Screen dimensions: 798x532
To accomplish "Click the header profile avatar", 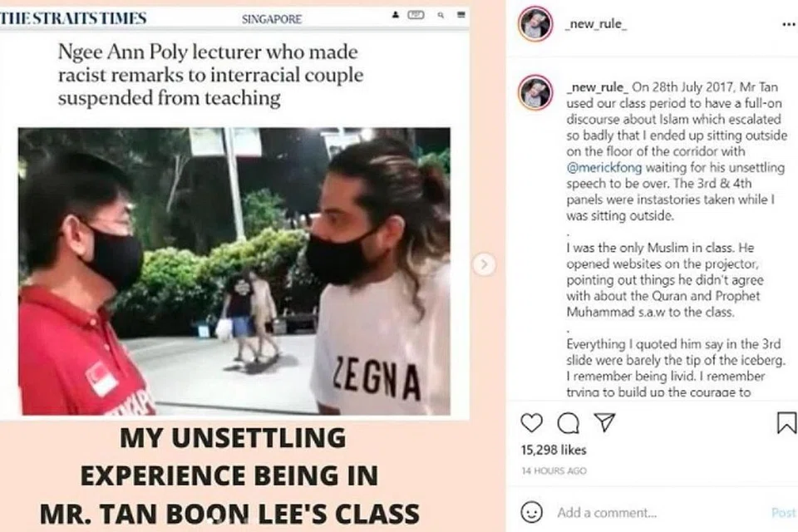I will pos(535,23).
